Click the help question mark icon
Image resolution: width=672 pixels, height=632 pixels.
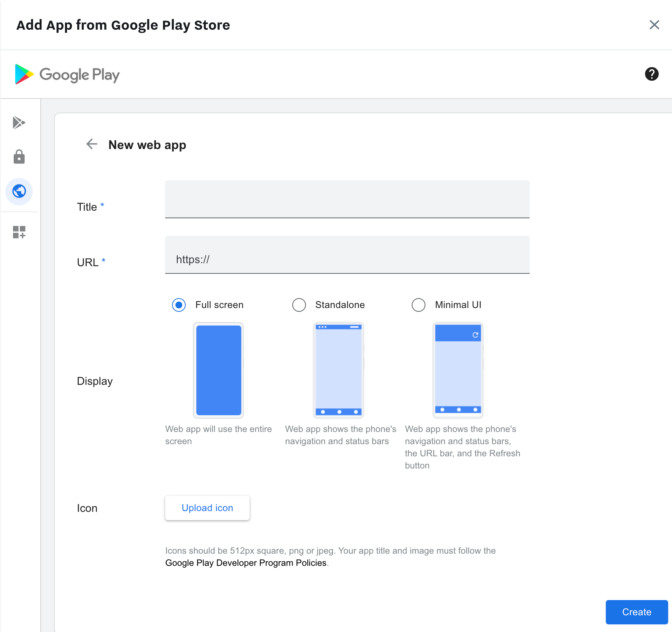[651, 74]
